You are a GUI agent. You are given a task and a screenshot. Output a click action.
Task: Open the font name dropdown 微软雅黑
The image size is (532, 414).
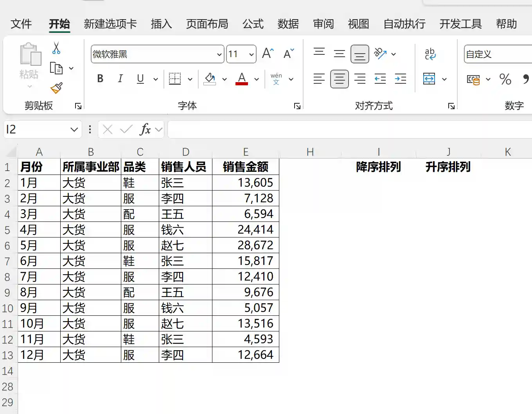[x=219, y=54]
